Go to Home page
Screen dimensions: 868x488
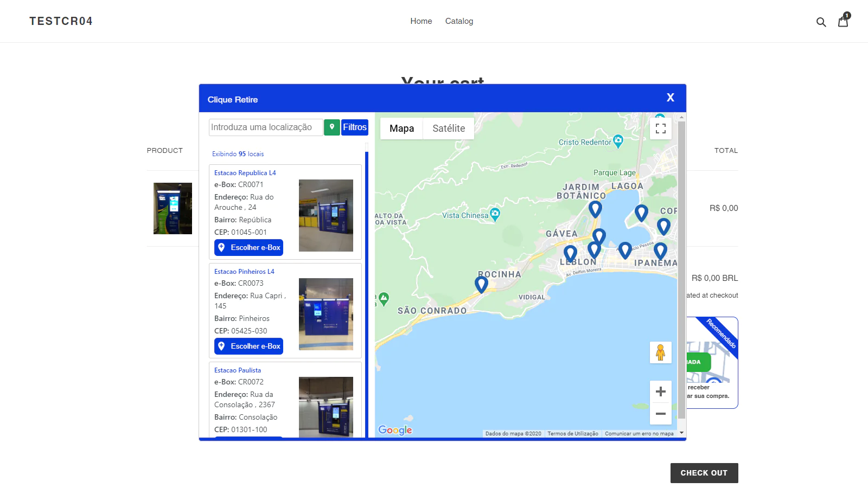click(x=421, y=21)
